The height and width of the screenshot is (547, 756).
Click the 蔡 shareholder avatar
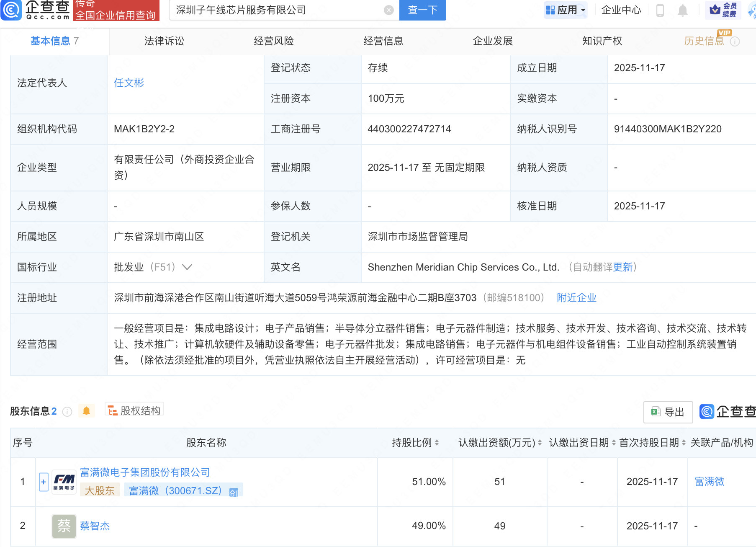pyautogui.click(x=64, y=526)
